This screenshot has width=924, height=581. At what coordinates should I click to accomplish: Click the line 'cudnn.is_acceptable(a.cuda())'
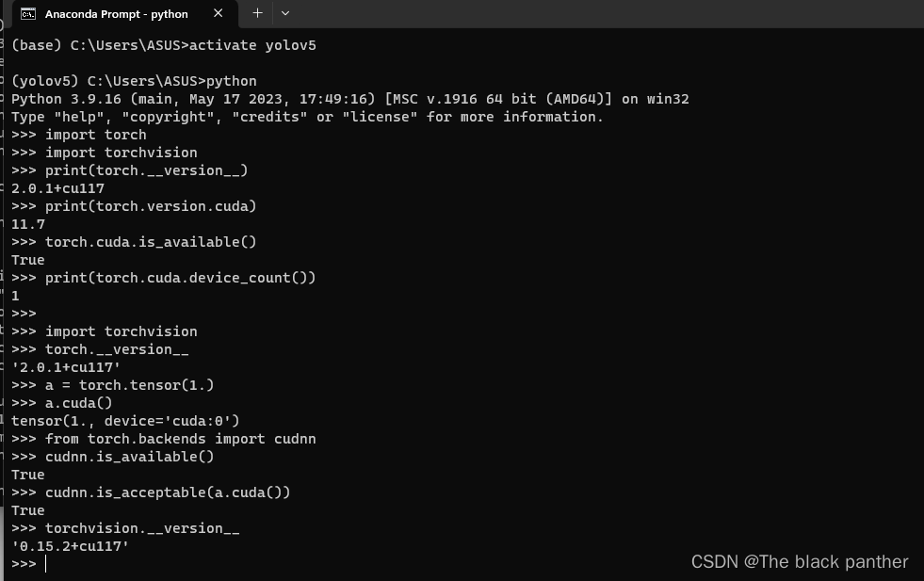point(151,492)
